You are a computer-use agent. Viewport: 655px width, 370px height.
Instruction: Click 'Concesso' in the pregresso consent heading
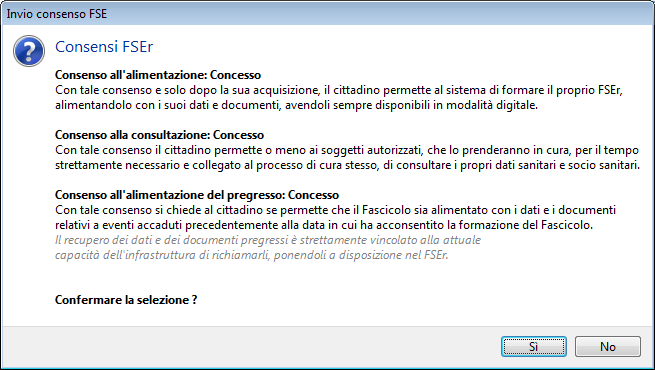point(313,195)
